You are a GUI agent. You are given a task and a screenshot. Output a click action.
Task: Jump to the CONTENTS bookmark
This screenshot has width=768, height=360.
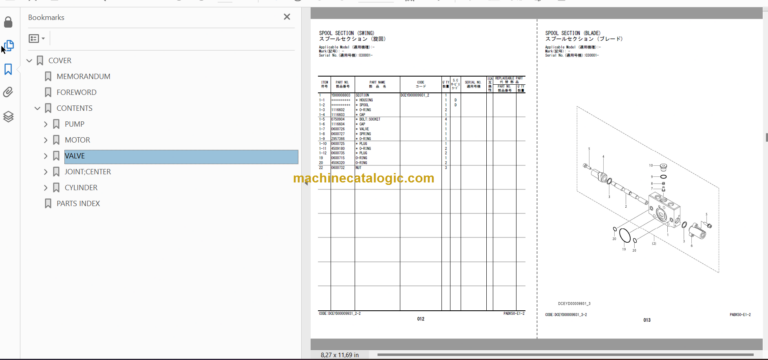pyautogui.click(x=74, y=108)
